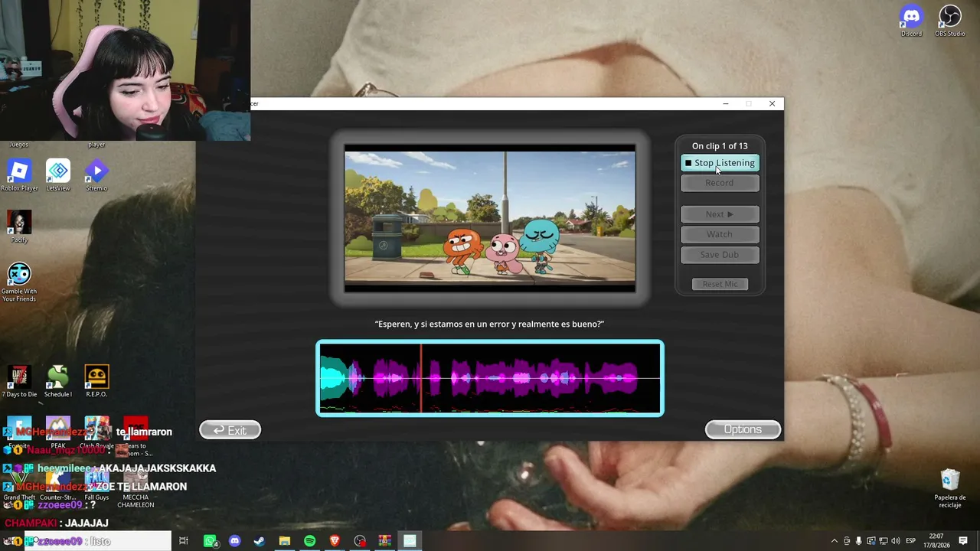Viewport: 980px width, 551px height.
Task: Select the 7 Days to Die icon
Action: [19, 381]
